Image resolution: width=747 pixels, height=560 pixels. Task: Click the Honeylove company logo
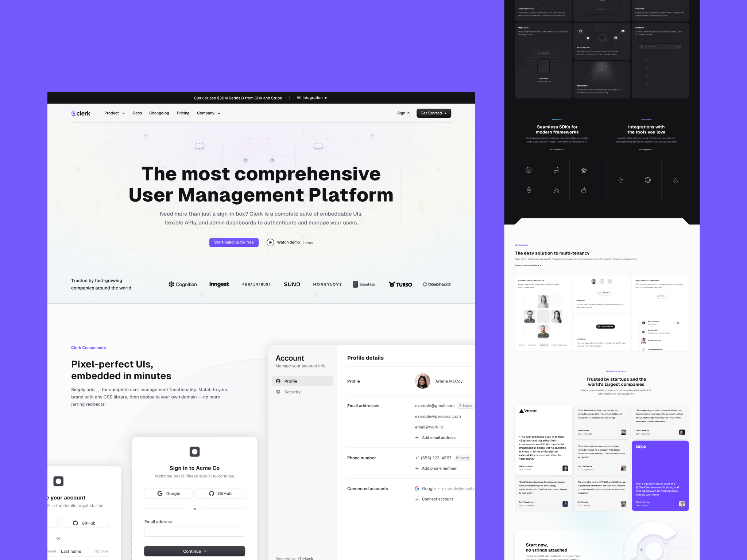click(328, 284)
